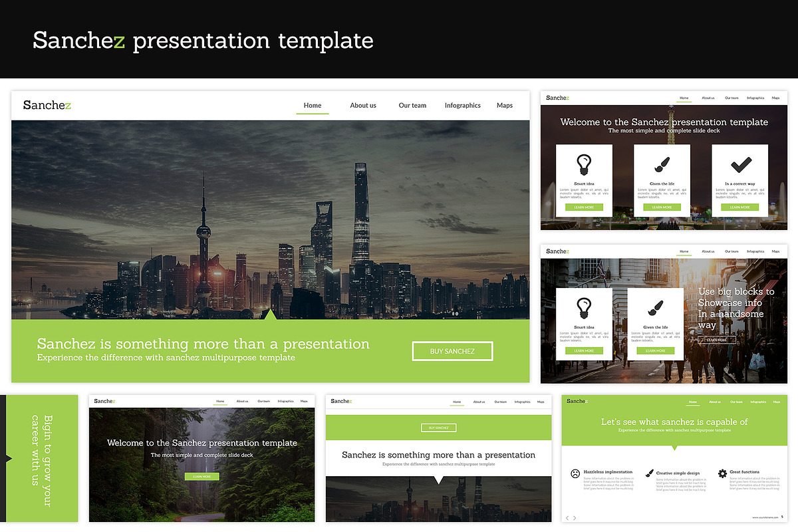Select Infographics on the city street slide

pos(755,251)
